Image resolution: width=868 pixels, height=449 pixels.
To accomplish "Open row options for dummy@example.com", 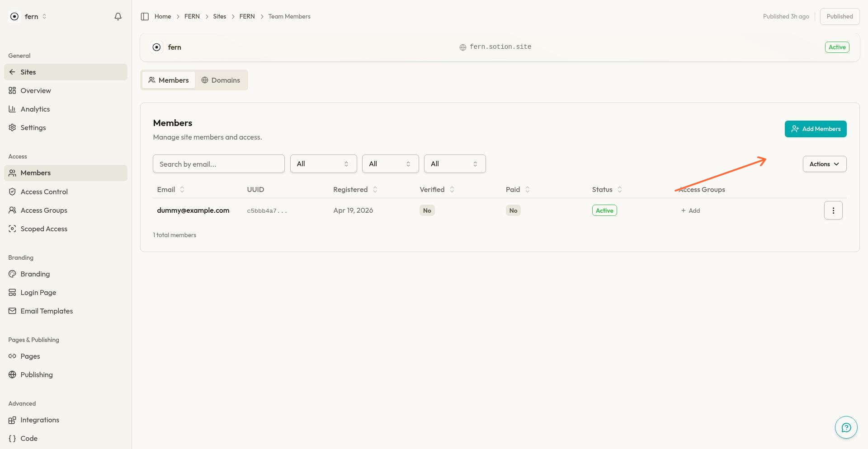I will (833, 210).
